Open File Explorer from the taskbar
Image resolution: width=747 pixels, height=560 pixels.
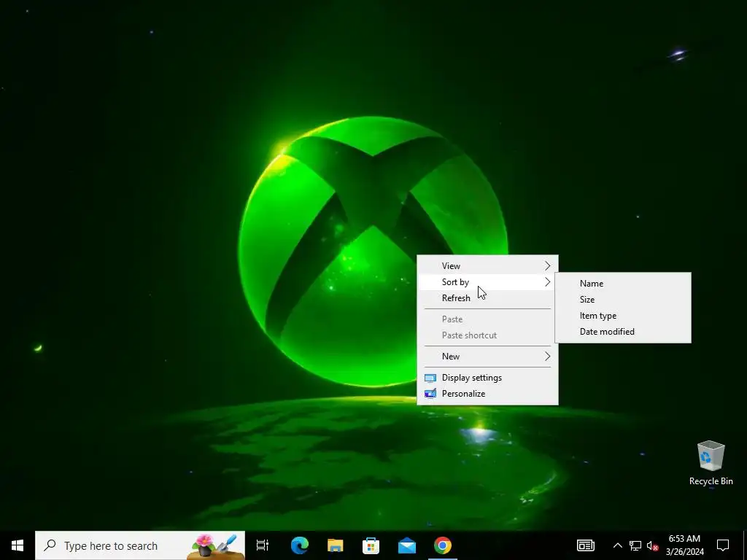[x=336, y=545]
